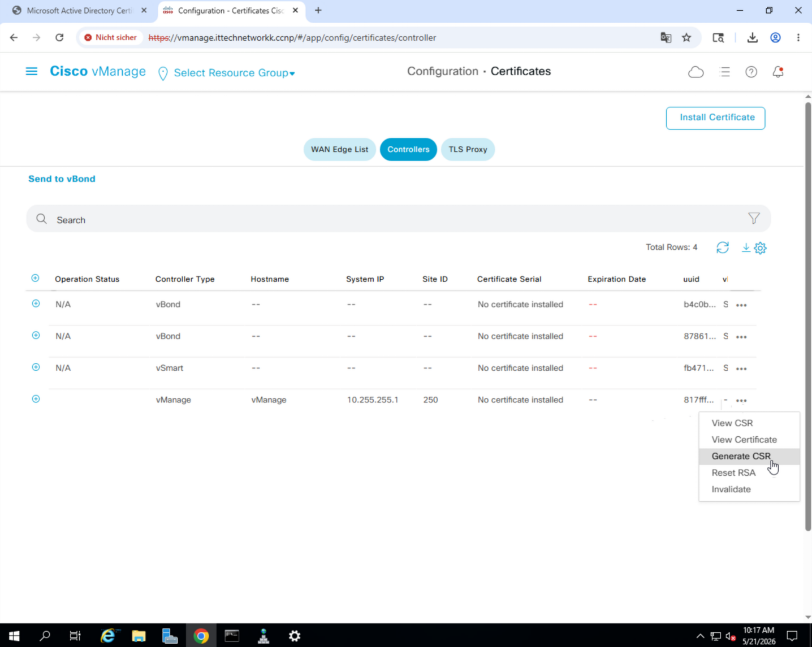The height and width of the screenshot is (647, 812).
Task: Expand all rows with header plus icon
Action: coord(35,278)
